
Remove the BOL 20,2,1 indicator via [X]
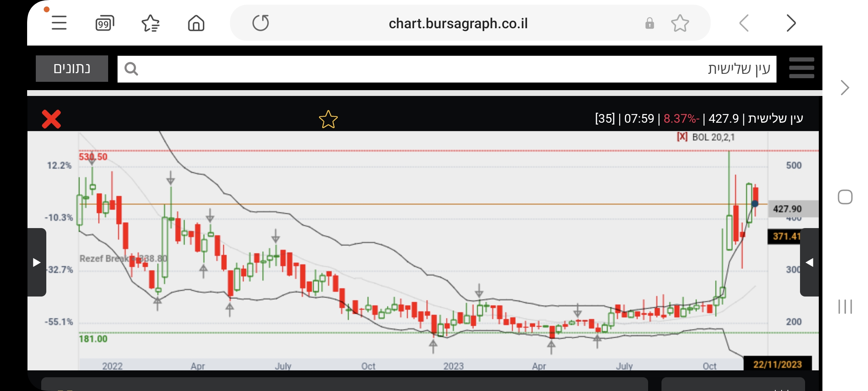[x=682, y=137]
